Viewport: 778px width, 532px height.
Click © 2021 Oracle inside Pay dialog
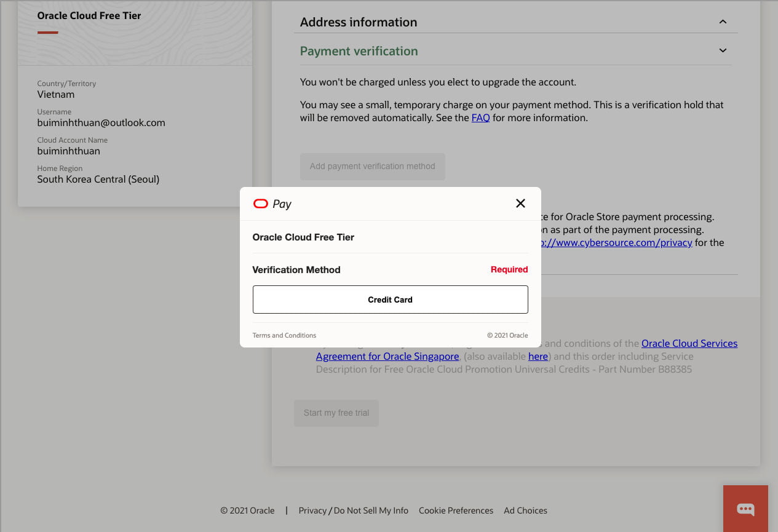tap(507, 335)
